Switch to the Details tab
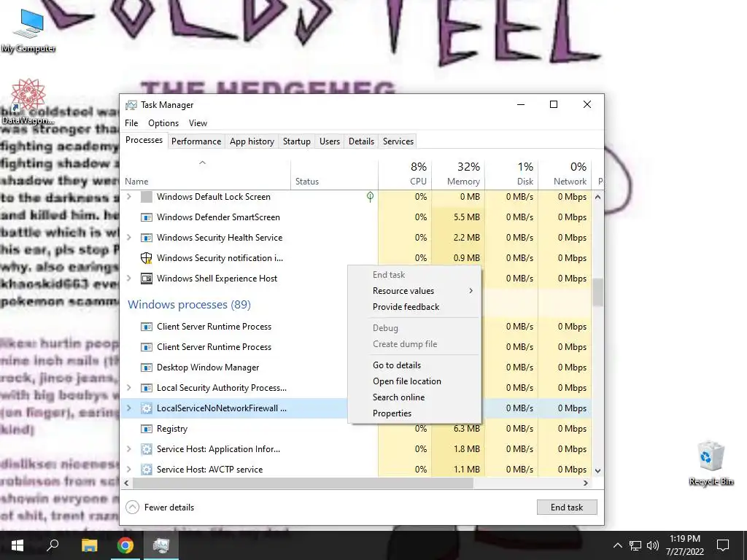The image size is (747, 560). point(361,141)
